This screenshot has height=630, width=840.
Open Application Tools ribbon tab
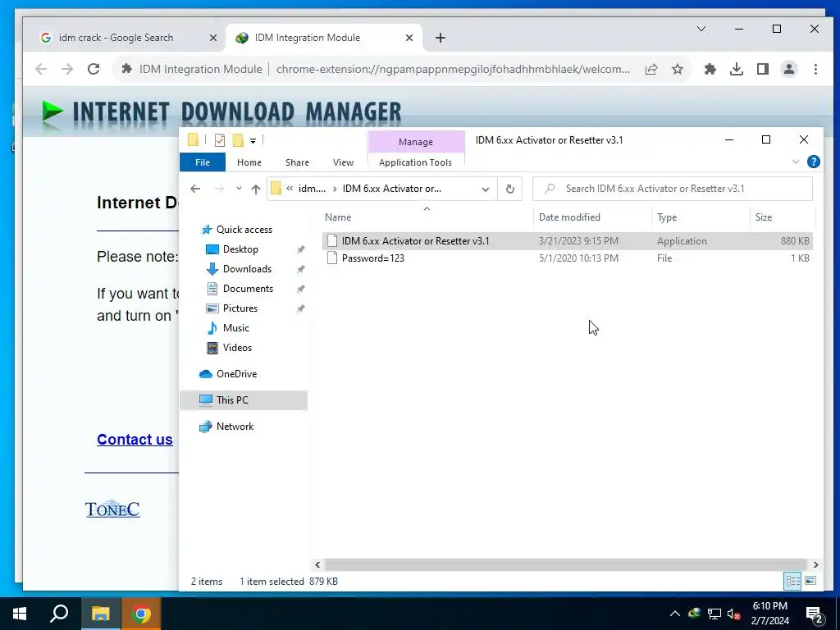pos(415,162)
